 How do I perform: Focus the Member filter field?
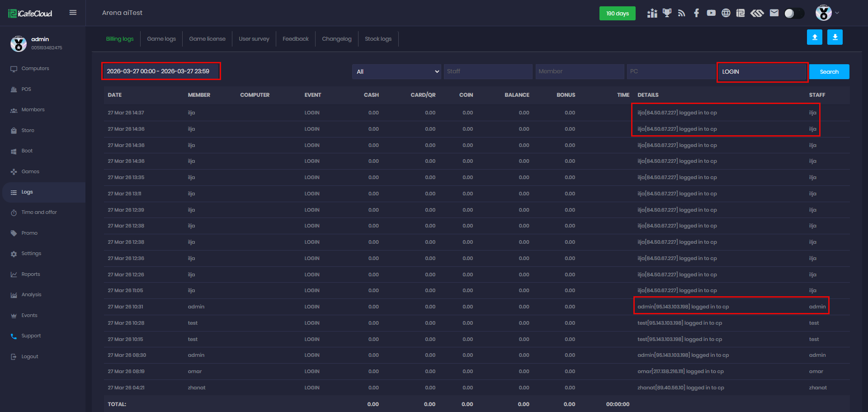(580, 71)
